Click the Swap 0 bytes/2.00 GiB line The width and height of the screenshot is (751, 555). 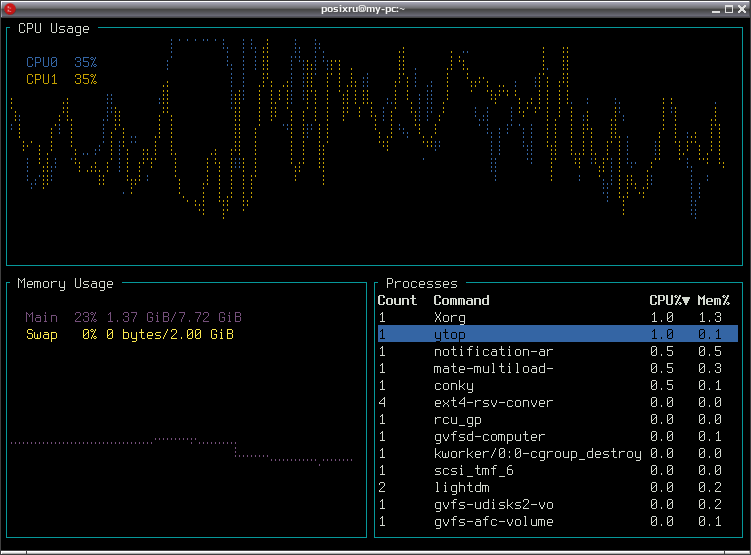pyautogui.click(x=130, y=334)
